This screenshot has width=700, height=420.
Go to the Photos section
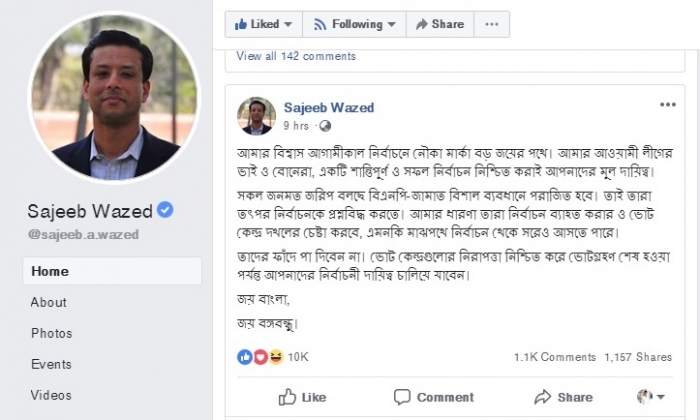[x=51, y=333]
